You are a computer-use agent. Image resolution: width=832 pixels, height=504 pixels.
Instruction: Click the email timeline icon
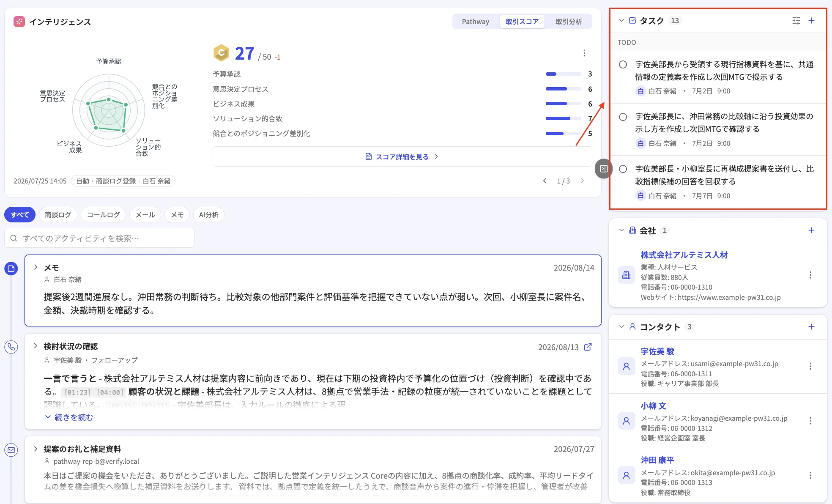pyautogui.click(x=11, y=450)
